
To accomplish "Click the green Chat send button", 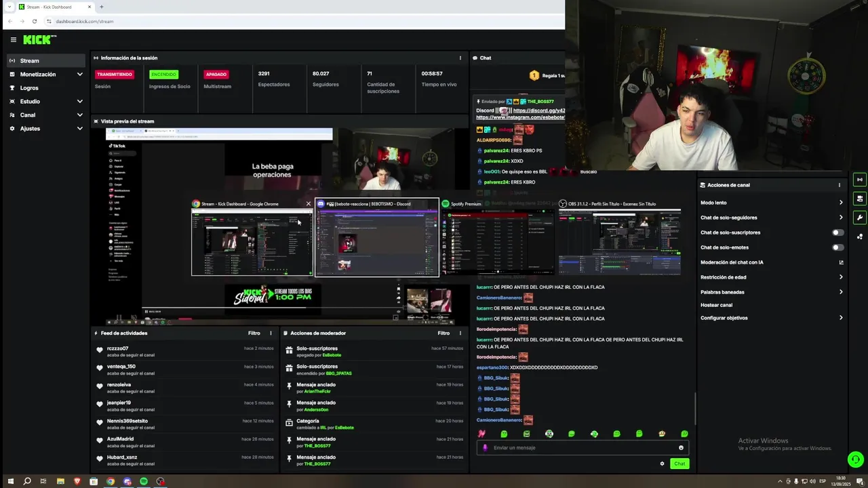I will point(679,464).
